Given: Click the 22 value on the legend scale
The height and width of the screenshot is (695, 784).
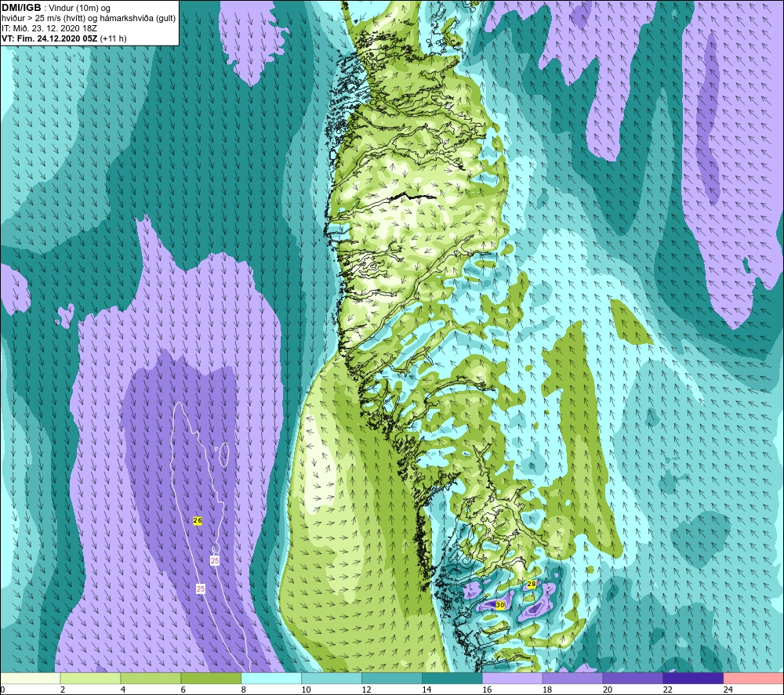Looking at the screenshot, I should (667, 690).
